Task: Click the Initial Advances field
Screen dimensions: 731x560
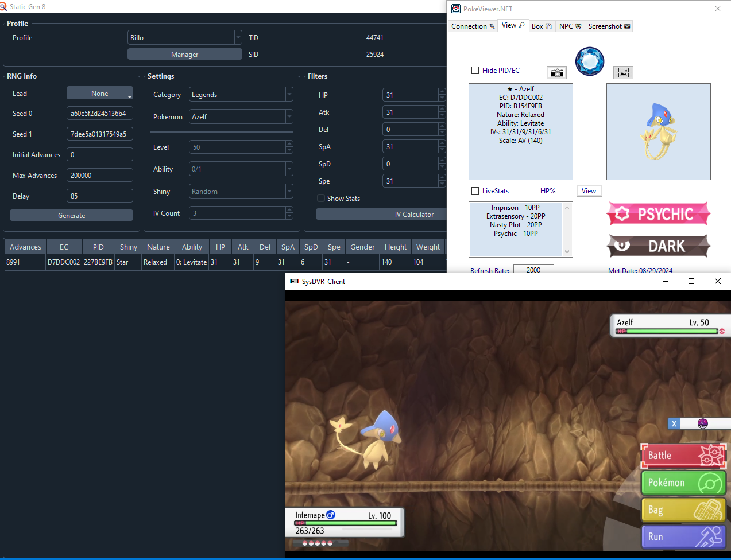Action: click(100, 154)
